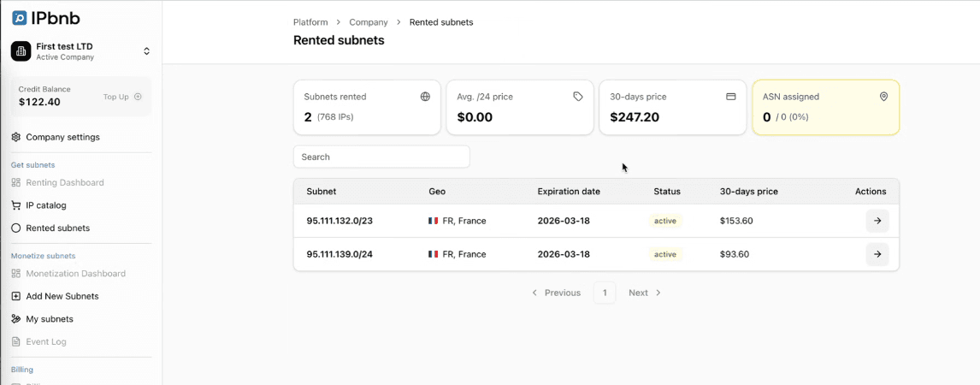Select page 1 in pagination
This screenshot has width=980, height=385.
pos(605,293)
